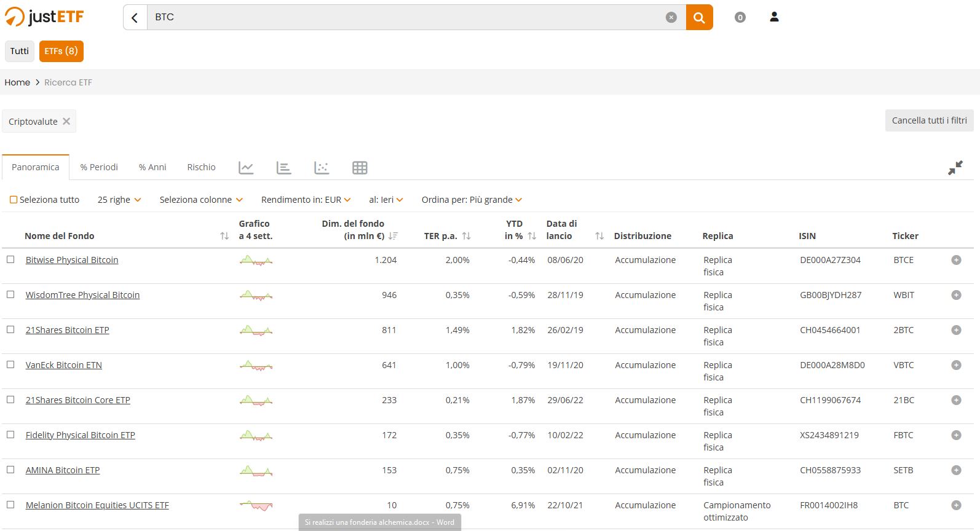Image resolution: width=980 pixels, height=531 pixels.
Task: Tick checkbox for WisdomTree Physical Bitcoin
Action: point(10,294)
